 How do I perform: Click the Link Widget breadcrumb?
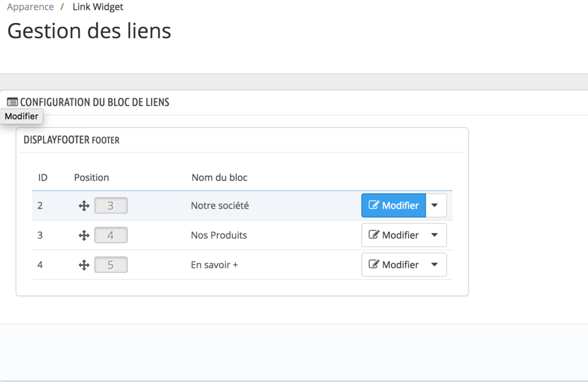pos(98,7)
